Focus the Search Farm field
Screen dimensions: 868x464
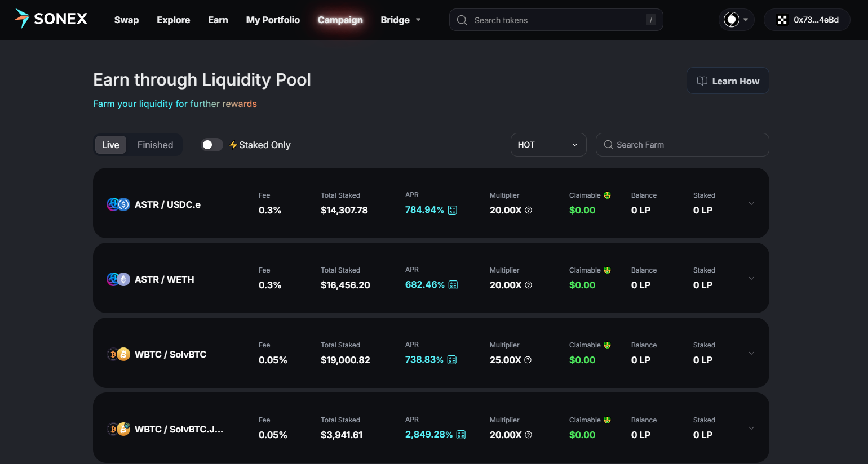pos(682,145)
